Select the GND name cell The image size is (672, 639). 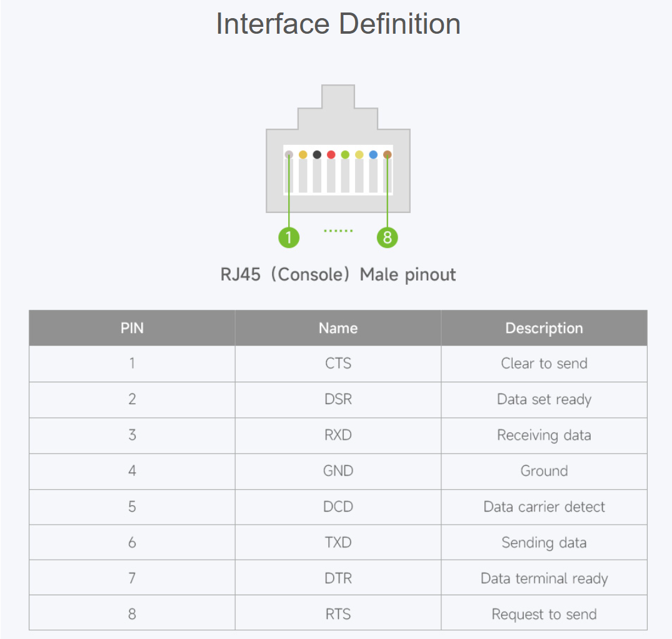point(338,471)
